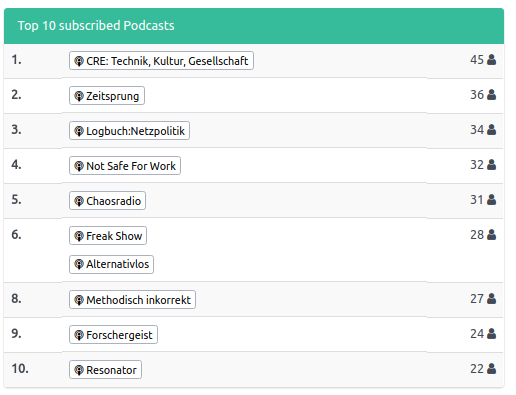Open the Freak Show podcast
516x395 pixels.
(108, 236)
